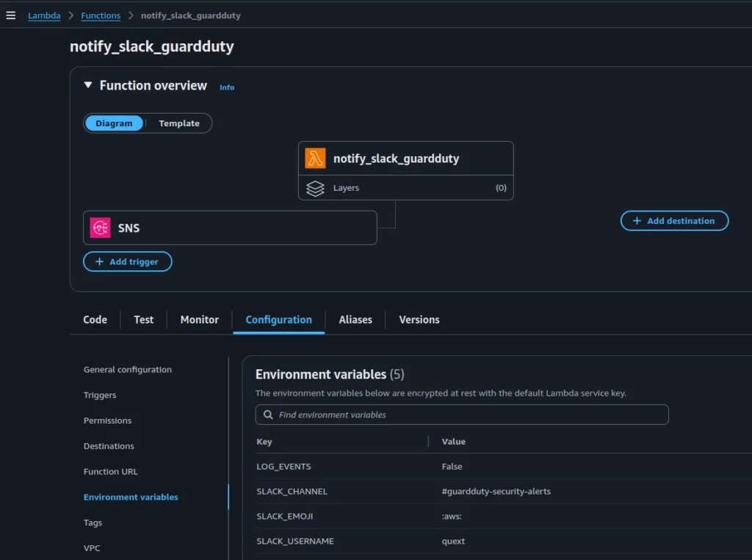
Task: Click the quext value
Action: (x=453, y=542)
